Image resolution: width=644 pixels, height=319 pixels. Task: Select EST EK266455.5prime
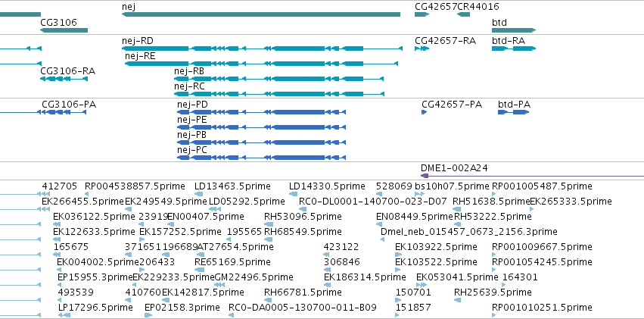83,202
